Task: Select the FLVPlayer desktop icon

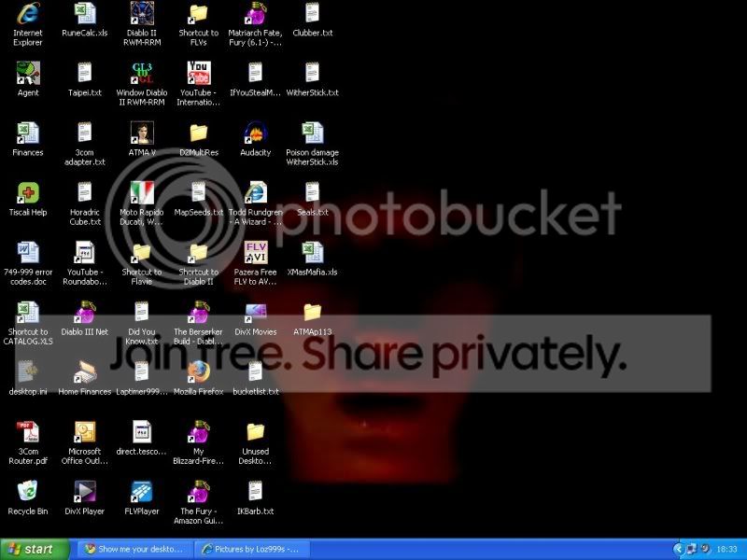Action: [x=142, y=492]
